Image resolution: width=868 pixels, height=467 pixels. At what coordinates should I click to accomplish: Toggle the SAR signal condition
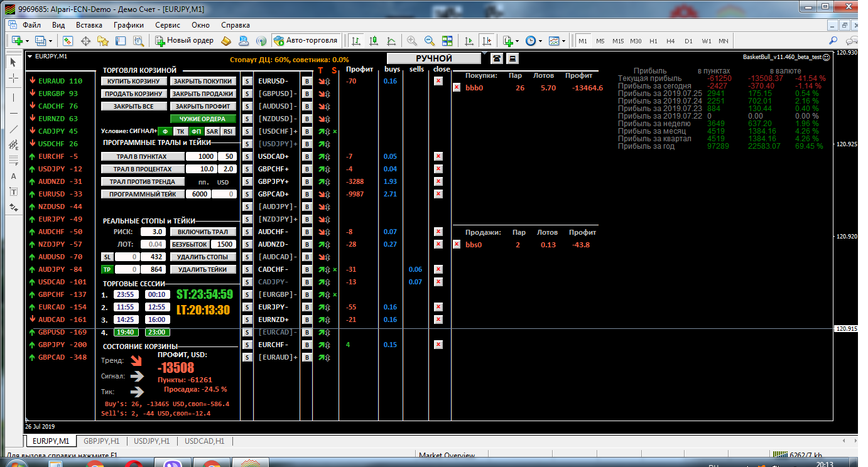(x=212, y=131)
